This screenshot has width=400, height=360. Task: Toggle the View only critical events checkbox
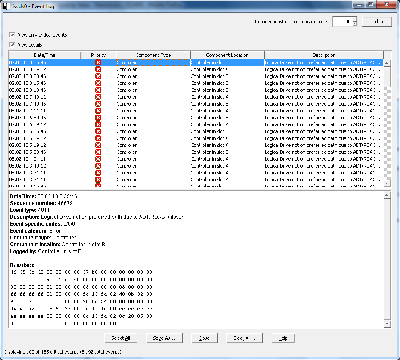(12, 35)
